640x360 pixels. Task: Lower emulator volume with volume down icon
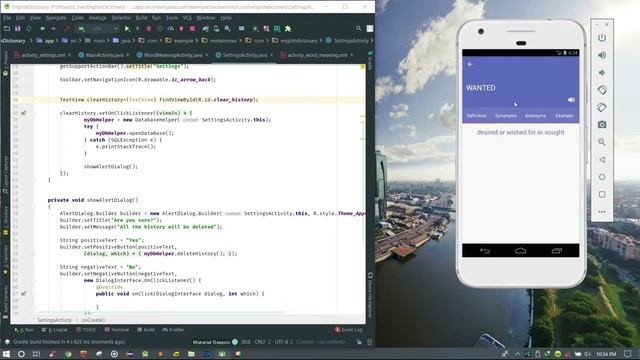(602, 73)
